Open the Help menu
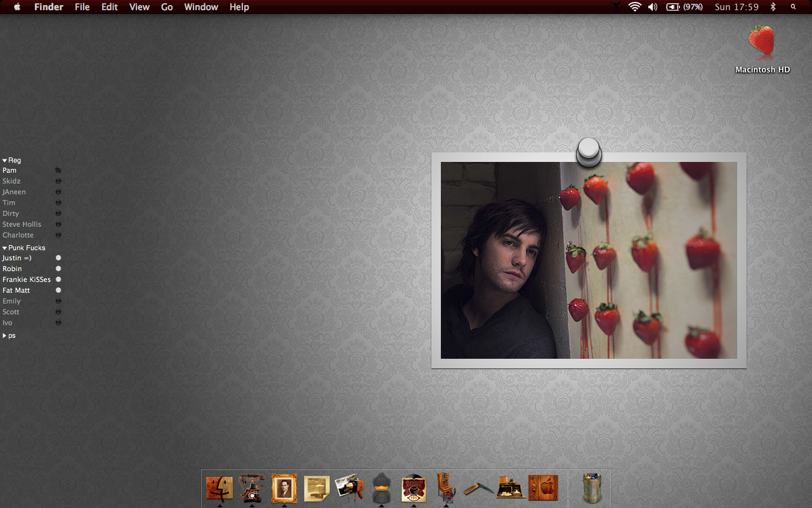The height and width of the screenshot is (508, 812). pyautogui.click(x=239, y=7)
